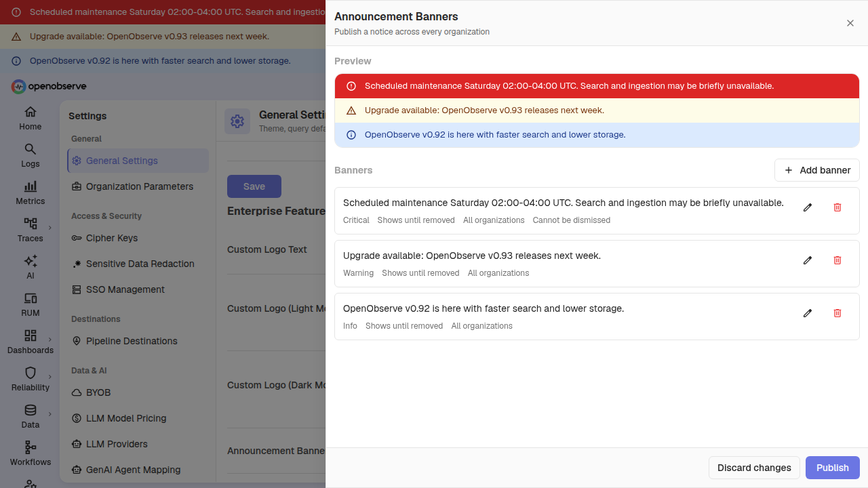Publish the announcement banners

[833, 468]
